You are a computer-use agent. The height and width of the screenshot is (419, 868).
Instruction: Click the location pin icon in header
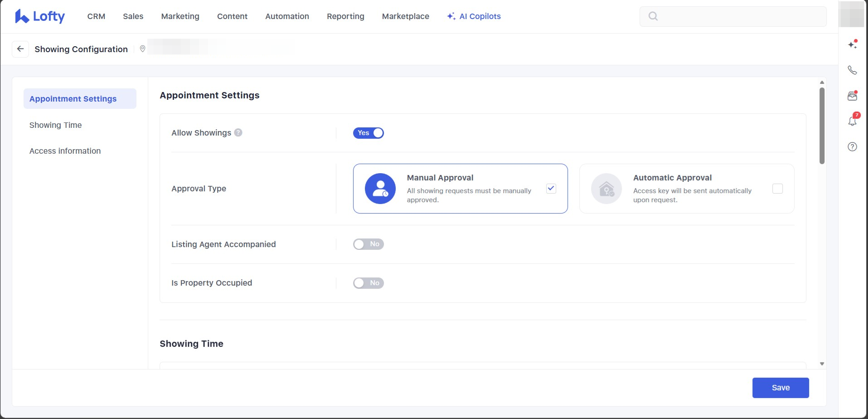click(x=142, y=49)
